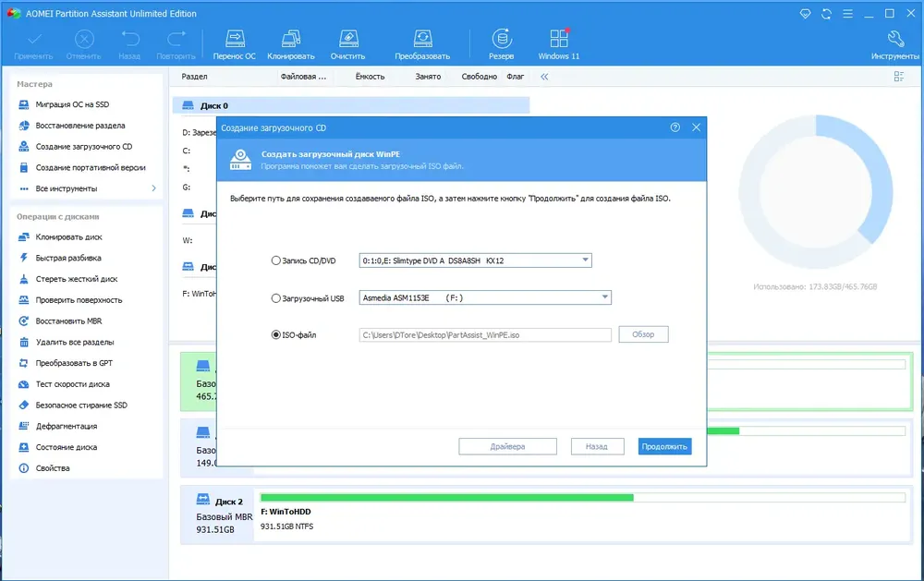924x581 pixels.
Task: Click the Продолжить button
Action: click(664, 447)
